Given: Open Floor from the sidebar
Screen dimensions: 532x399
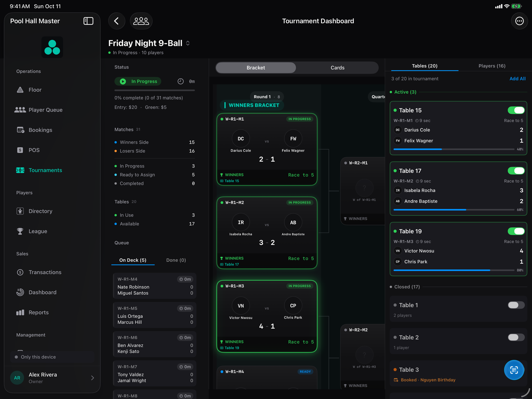Looking at the screenshot, I should pyautogui.click(x=52, y=90).
